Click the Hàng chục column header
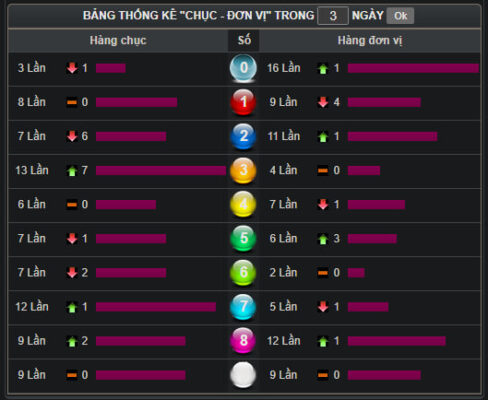The image size is (488, 400). pyautogui.click(x=118, y=40)
